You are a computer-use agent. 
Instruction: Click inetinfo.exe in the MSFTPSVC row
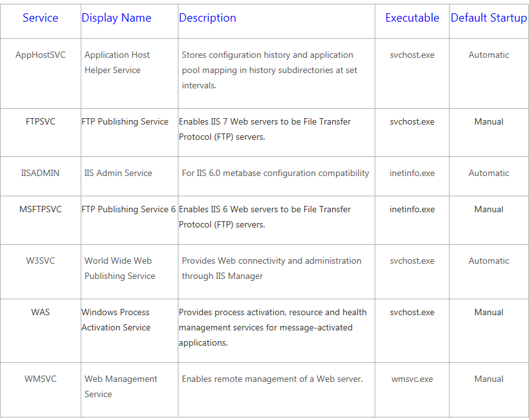412,209
